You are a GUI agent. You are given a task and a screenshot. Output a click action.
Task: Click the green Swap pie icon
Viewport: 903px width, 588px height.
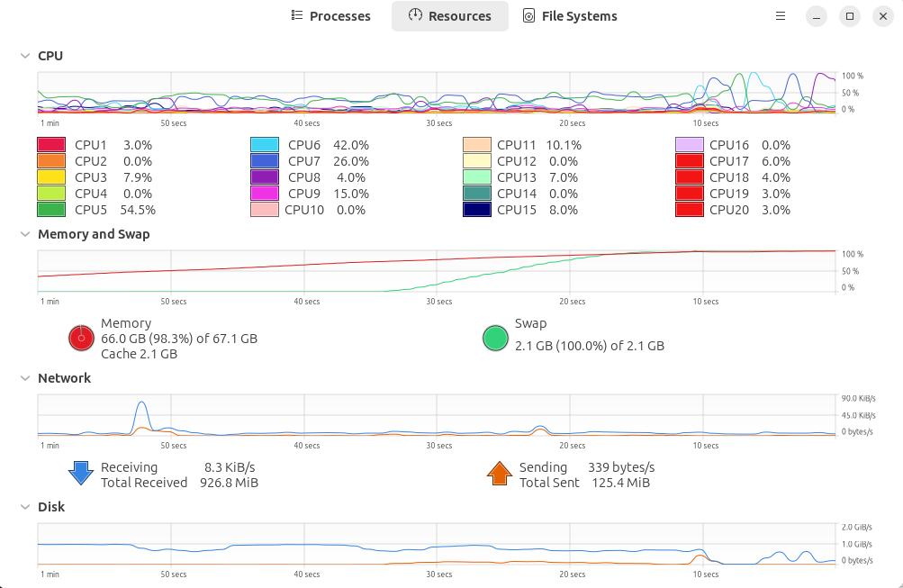pos(496,338)
